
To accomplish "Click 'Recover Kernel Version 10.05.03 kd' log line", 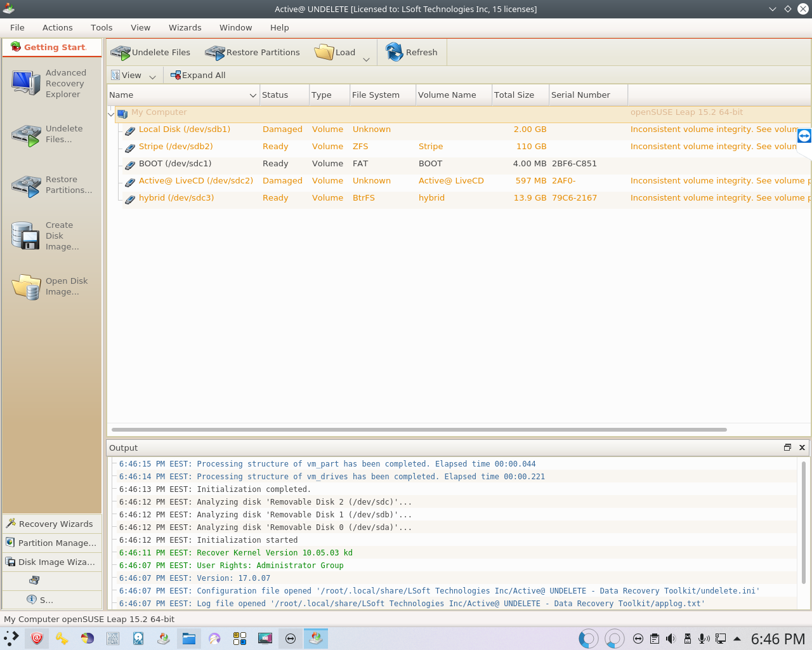I will point(236,553).
